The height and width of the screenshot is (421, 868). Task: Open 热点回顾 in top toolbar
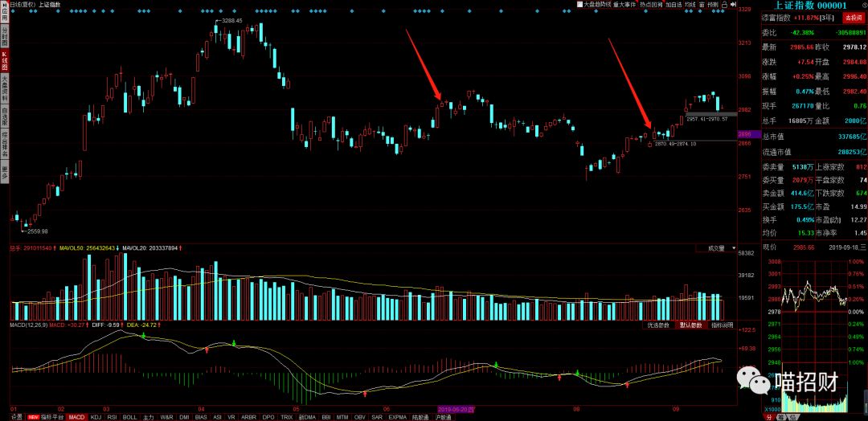[x=651, y=5]
